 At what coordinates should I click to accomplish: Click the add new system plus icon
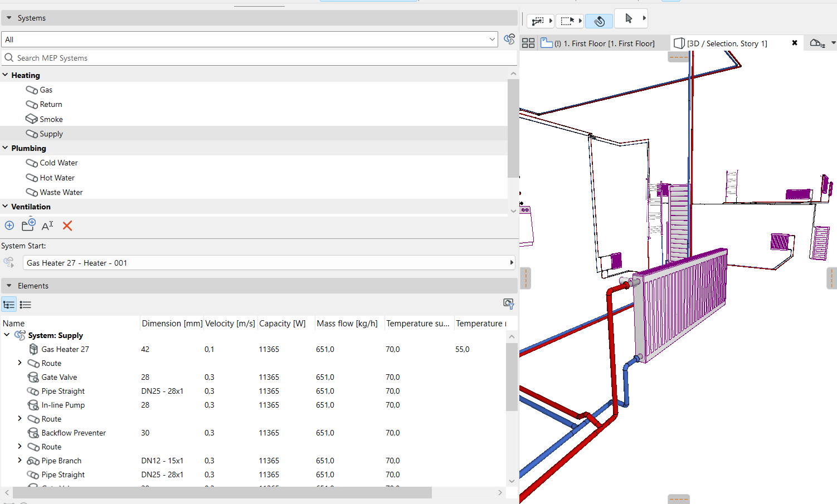9,226
